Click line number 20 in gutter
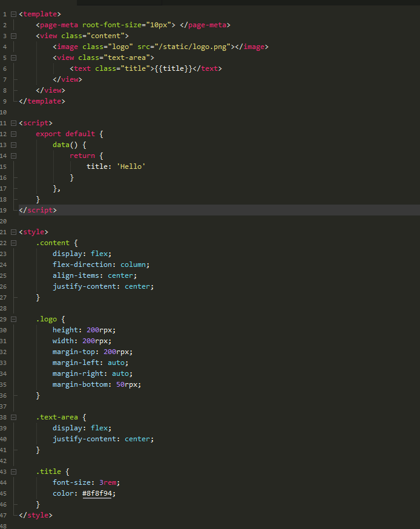The height and width of the screenshot is (529, 420). [4, 221]
